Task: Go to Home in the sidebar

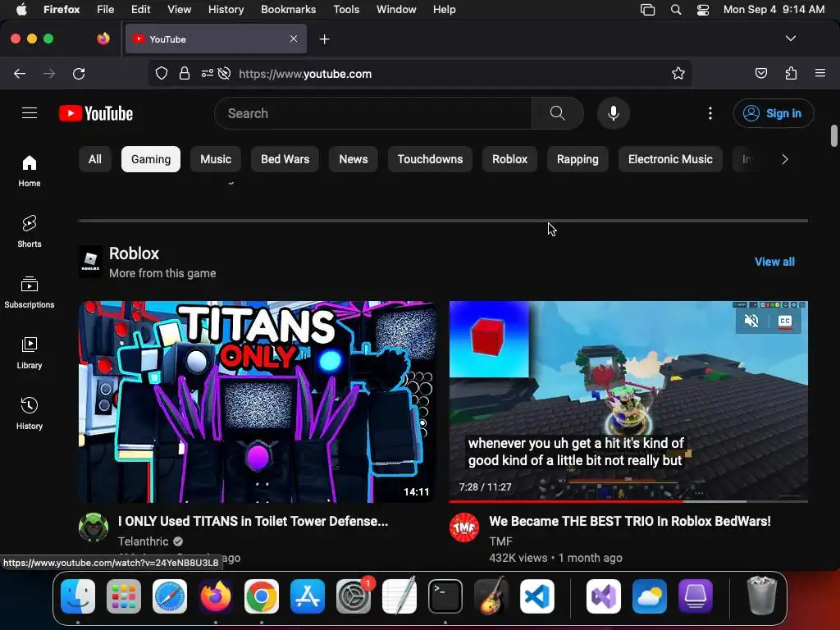Action: (x=30, y=171)
